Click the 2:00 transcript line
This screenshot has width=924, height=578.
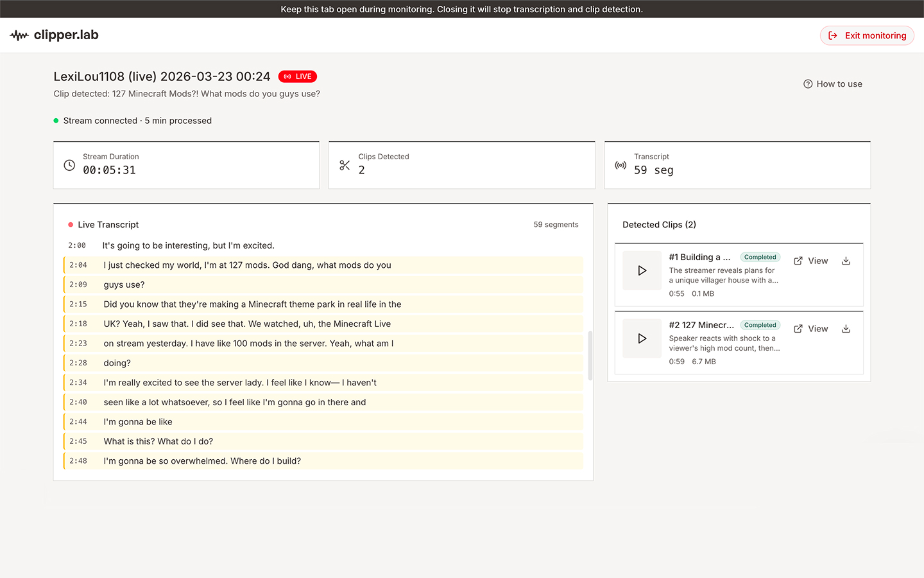click(x=188, y=245)
